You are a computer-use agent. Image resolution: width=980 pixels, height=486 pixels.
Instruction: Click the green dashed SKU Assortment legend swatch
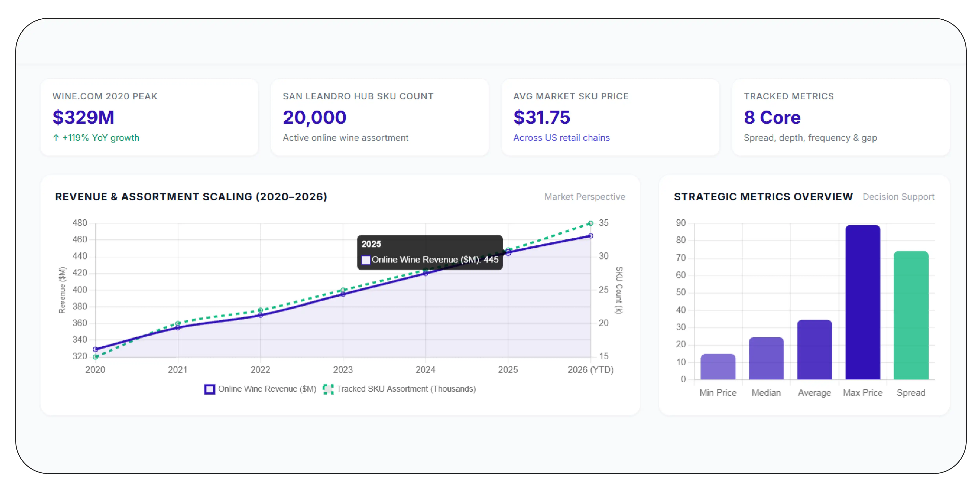tap(328, 389)
